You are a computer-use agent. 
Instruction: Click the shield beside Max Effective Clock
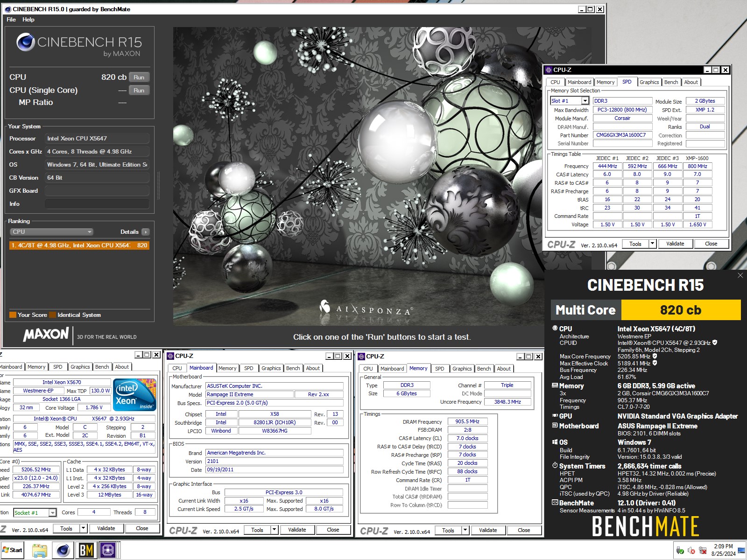(655, 363)
